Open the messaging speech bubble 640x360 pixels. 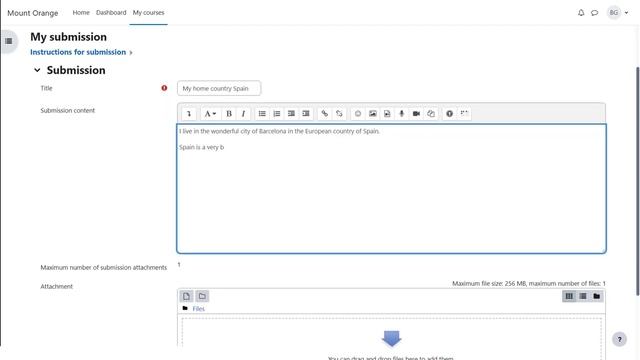[x=595, y=13]
